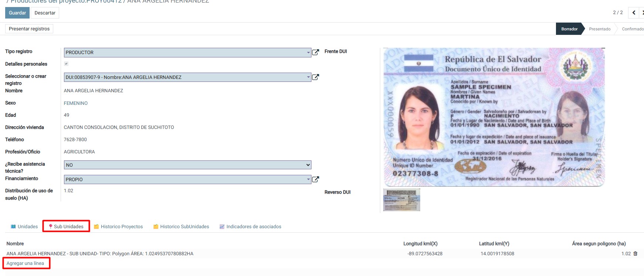Click the Guardar button

point(17,13)
